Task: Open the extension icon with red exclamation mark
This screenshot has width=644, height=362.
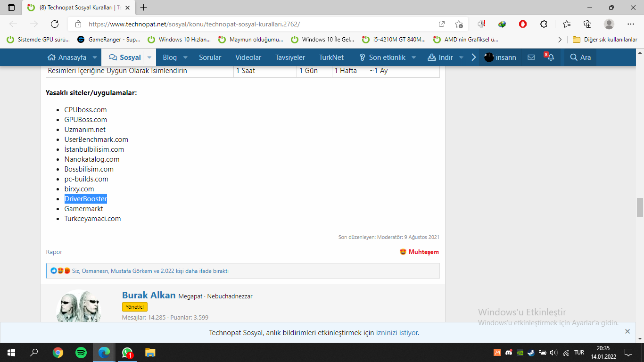Action: click(481, 24)
